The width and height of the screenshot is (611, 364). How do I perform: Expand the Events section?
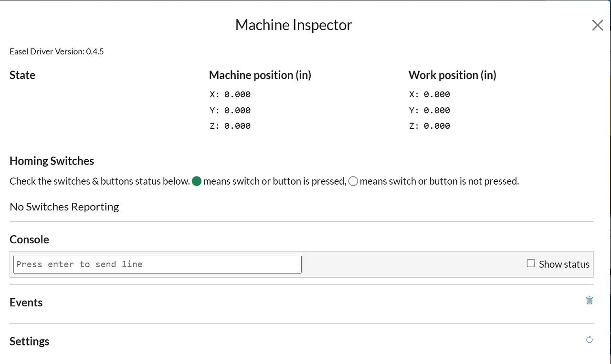pyautogui.click(x=26, y=302)
